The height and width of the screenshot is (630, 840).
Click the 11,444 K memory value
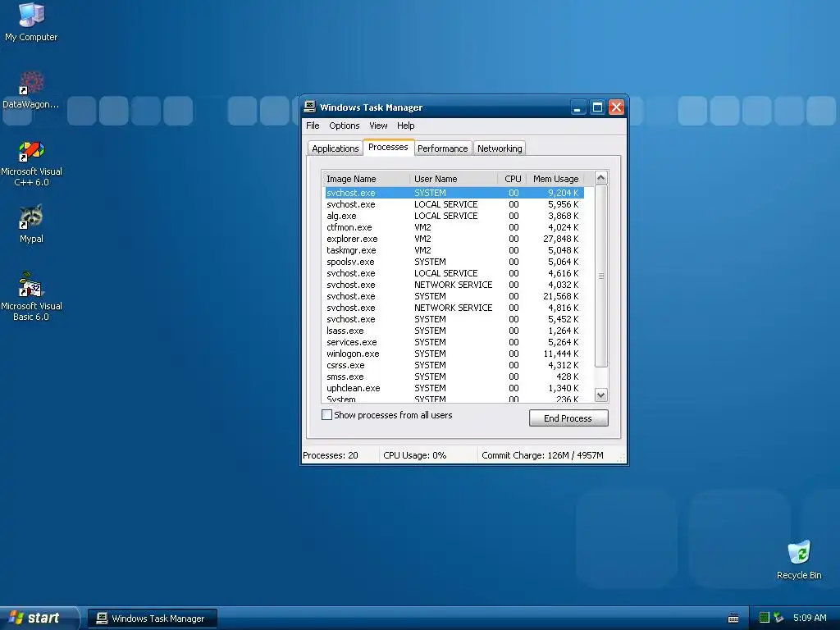pos(561,354)
